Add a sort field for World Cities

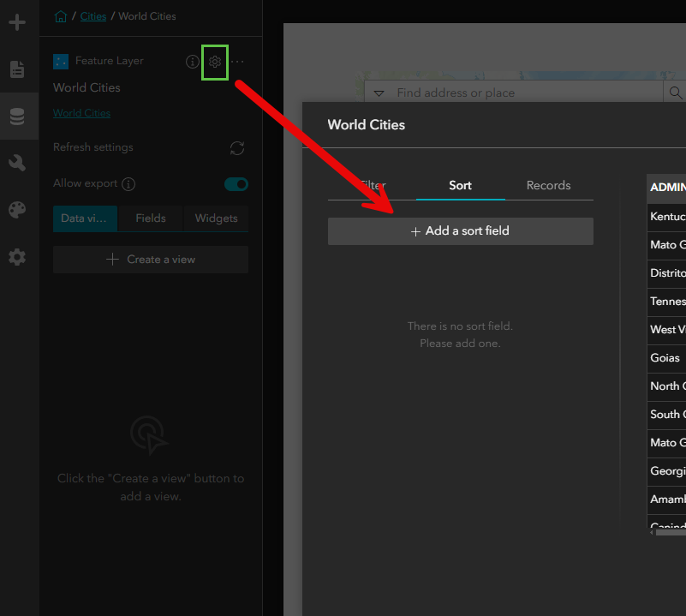click(460, 230)
